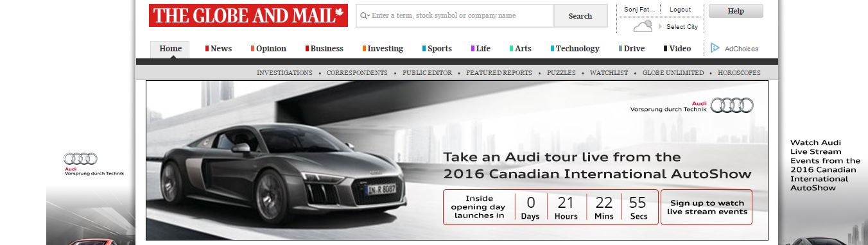Click the Logout link
The width and height of the screenshot is (868, 245).
coord(680,10)
